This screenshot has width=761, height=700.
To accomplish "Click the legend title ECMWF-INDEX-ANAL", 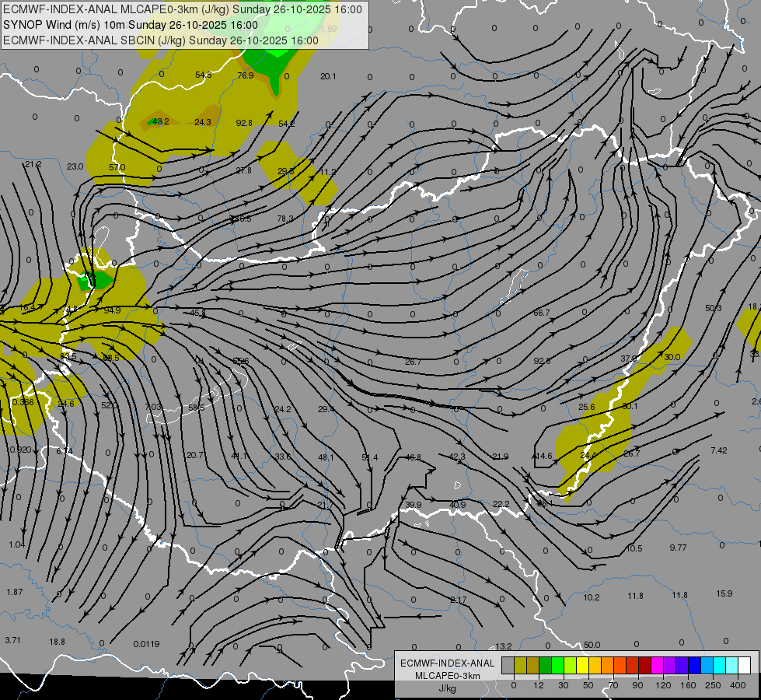I will click(447, 663).
